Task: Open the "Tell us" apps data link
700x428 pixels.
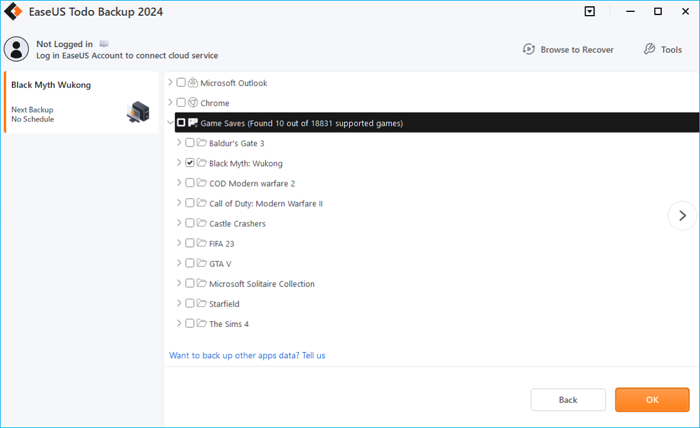Action: [x=313, y=355]
